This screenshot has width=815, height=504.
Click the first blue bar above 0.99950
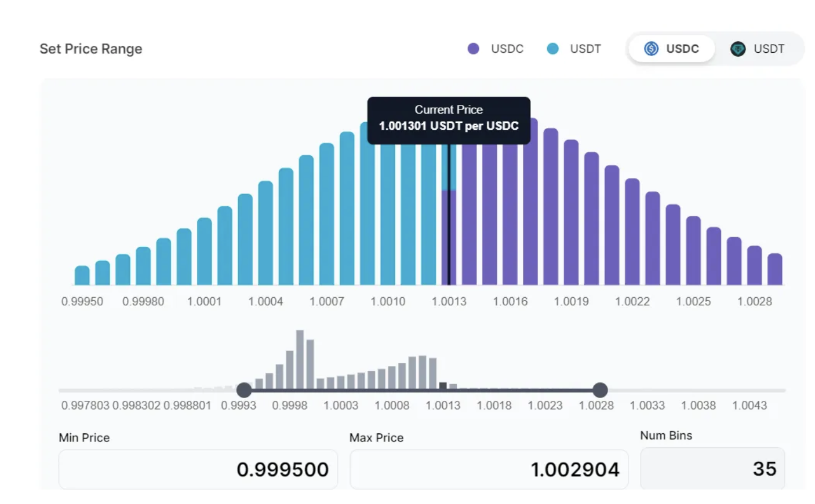point(82,275)
